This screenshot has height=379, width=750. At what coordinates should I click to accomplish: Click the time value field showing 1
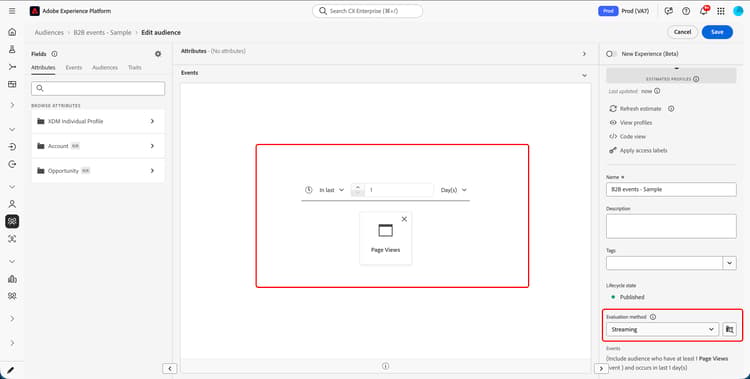coord(399,190)
